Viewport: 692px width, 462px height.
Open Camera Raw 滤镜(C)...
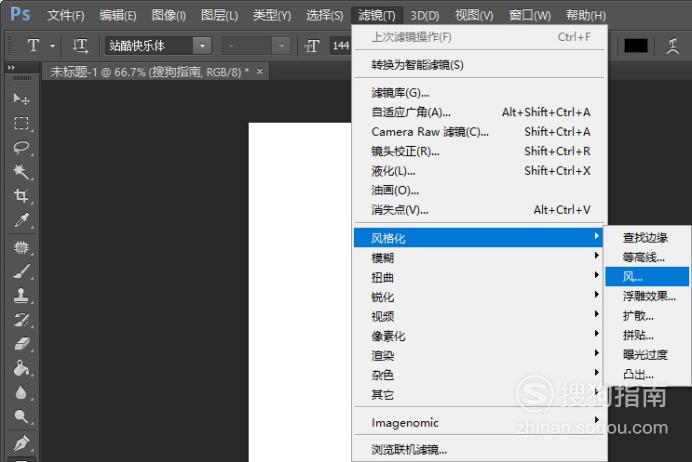coord(480,131)
